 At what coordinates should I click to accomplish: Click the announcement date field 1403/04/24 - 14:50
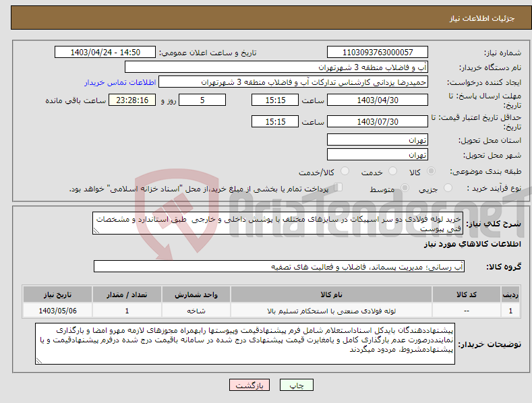105,53
